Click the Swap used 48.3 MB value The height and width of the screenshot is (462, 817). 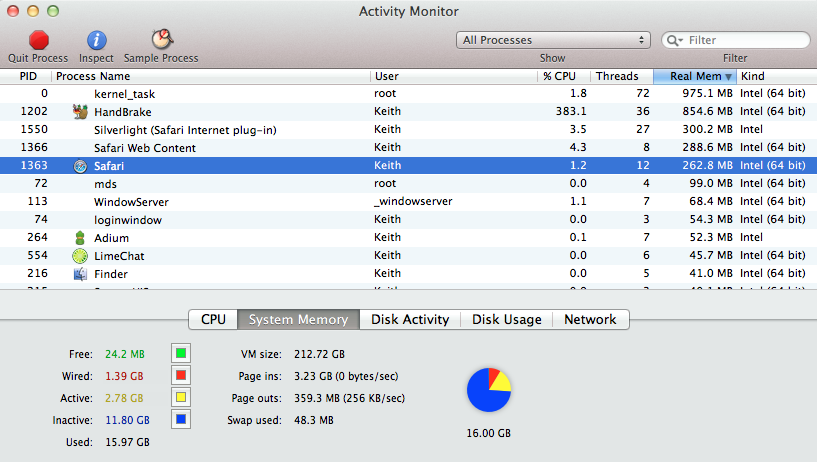(314, 420)
